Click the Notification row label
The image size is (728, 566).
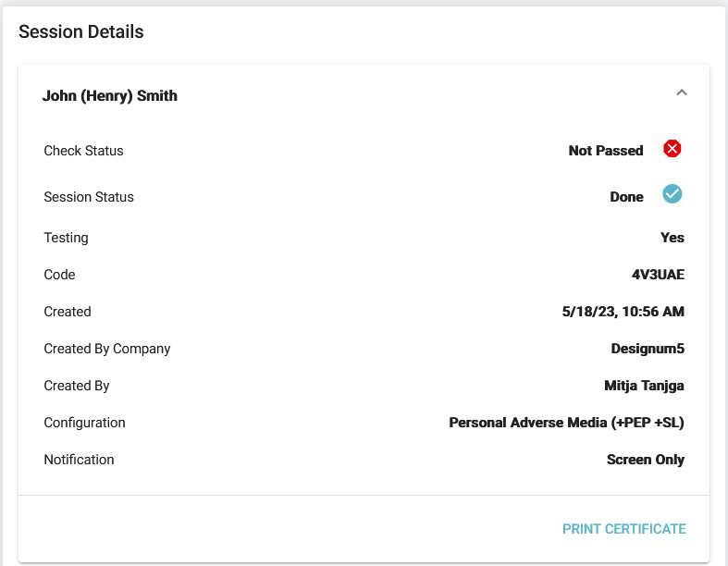pyautogui.click(x=79, y=460)
